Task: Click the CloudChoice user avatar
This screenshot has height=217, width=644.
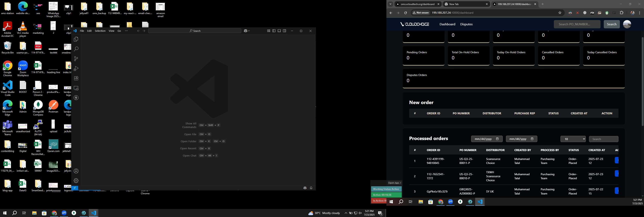Action: click(x=627, y=24)
